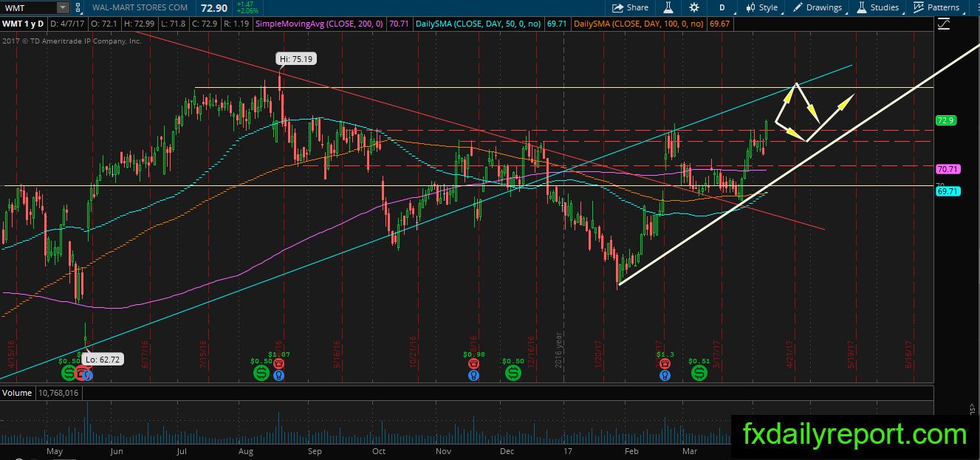The image size is (980, 460).
Task: Click $0.98 earnings phone icon
Action: pyautogui.click(x=474, y=364)
